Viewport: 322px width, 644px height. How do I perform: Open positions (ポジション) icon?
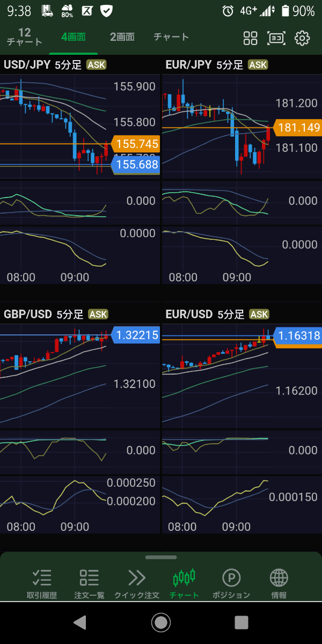[x=231, y=583]
